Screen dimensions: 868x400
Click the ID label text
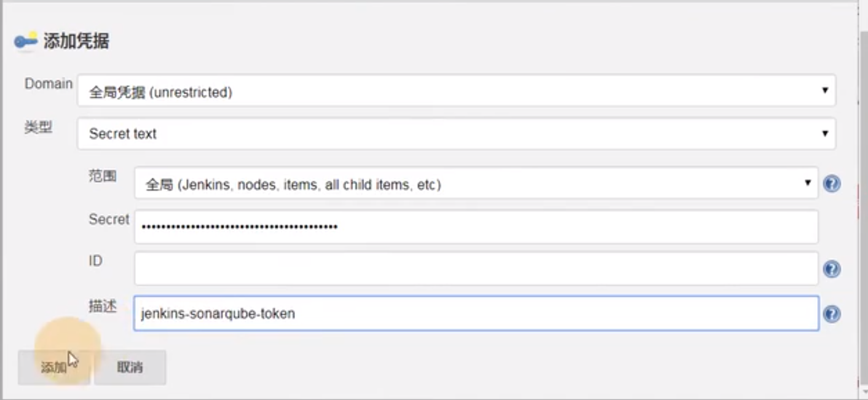pyautogui.click(x=95, y=261)
